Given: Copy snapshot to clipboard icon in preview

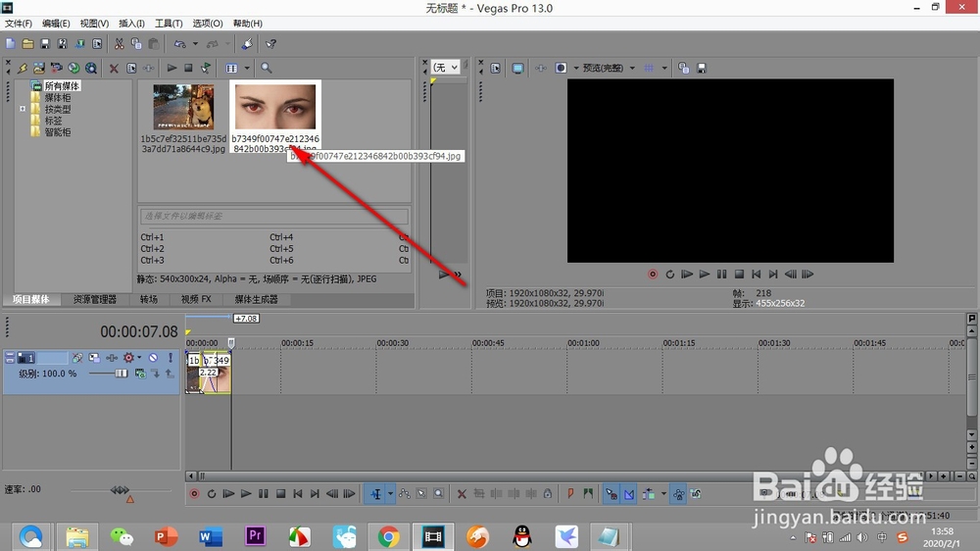Looking at the screenshot, I should [x=684, y=69].
